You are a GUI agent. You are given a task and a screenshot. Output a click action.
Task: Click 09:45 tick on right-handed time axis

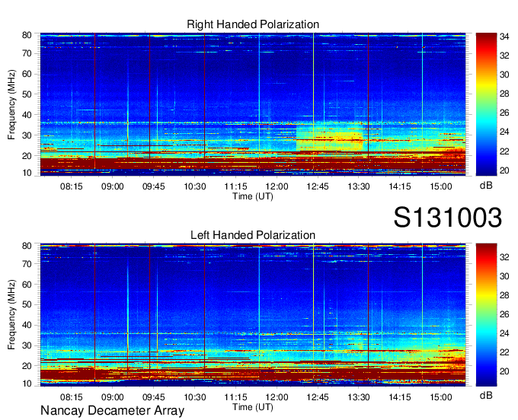154,186
